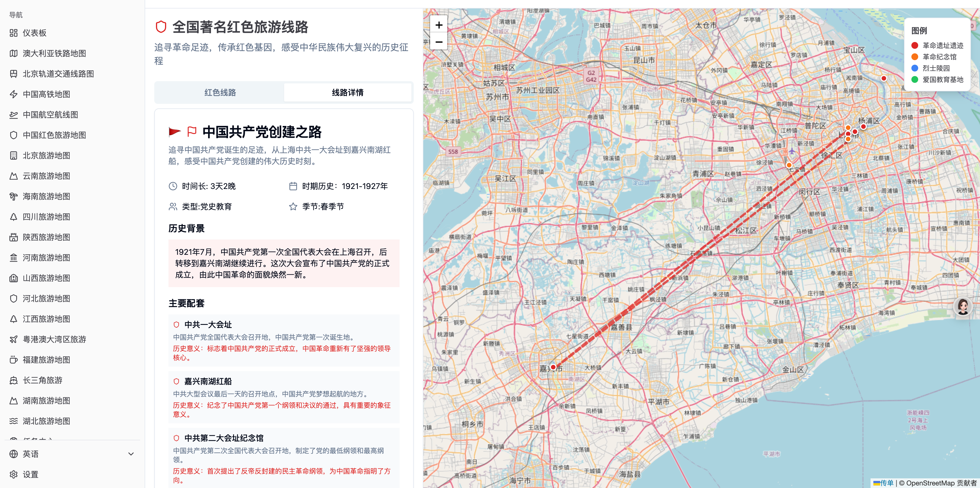Open 中国红色旅游地图 in the sidebar

click(x=54, y=135)
